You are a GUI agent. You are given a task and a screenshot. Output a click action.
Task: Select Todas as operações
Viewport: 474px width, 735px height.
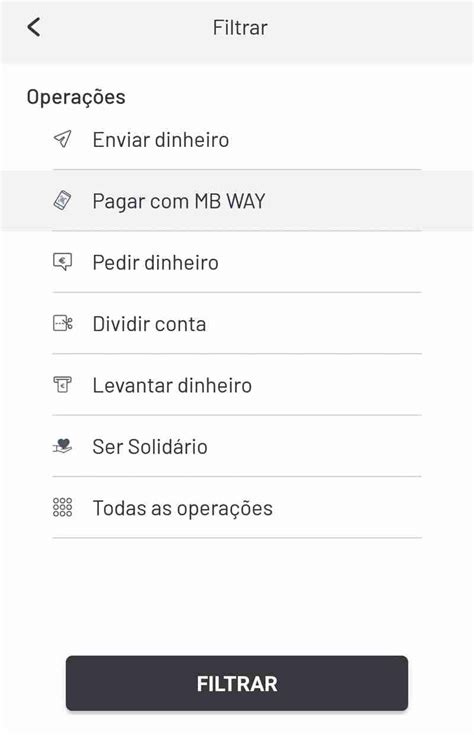click(x=237, y=508)
